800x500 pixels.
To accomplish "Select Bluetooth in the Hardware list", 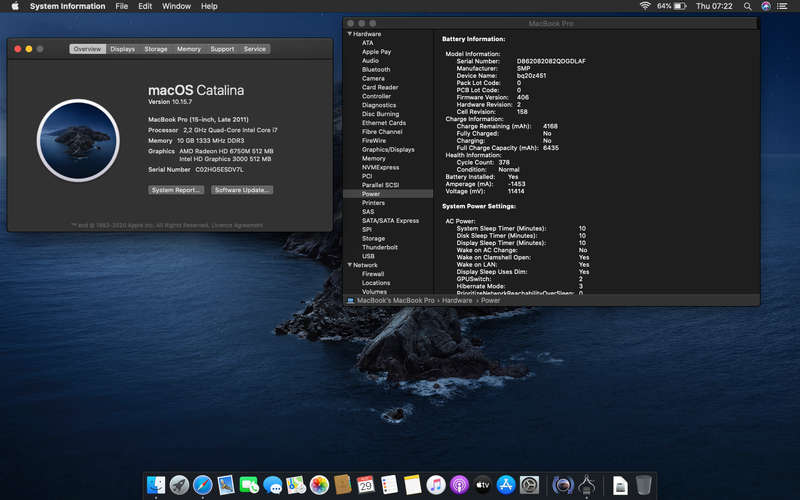I will tap(376, 69).
